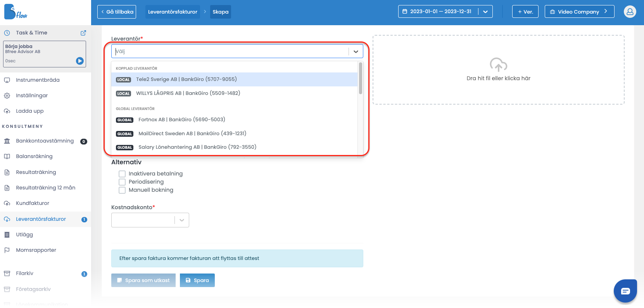Click the Momsrapporter flag icon
Viewport: 644px width, 308px height.
click(7, 250)
